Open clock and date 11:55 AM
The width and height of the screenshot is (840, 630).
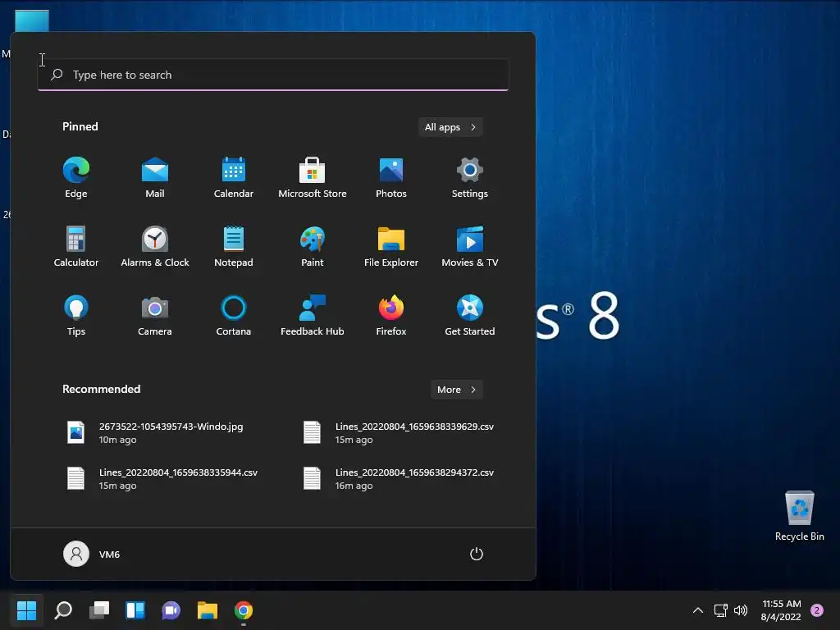pyautogui.click(x=781, y=610)
